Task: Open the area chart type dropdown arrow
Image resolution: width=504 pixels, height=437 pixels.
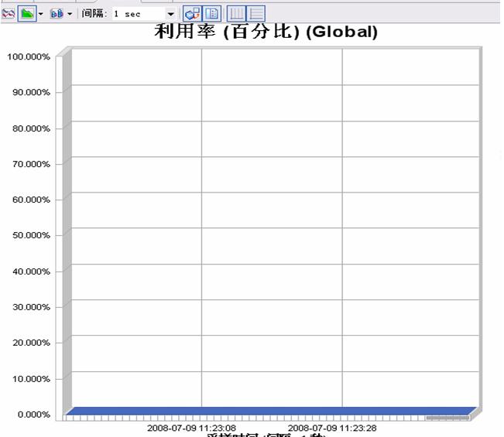Action: coord(41,14)
